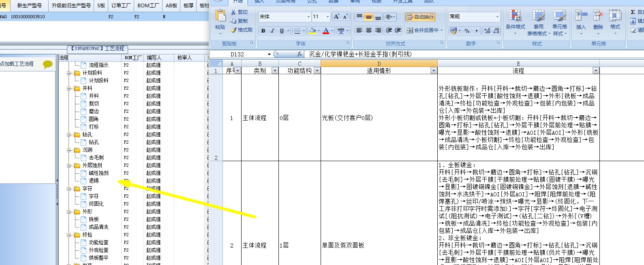This screenshot has width=644, height=265.
Task: Click the Cut (剪切) scissors icon
Action: coord(233,12)
